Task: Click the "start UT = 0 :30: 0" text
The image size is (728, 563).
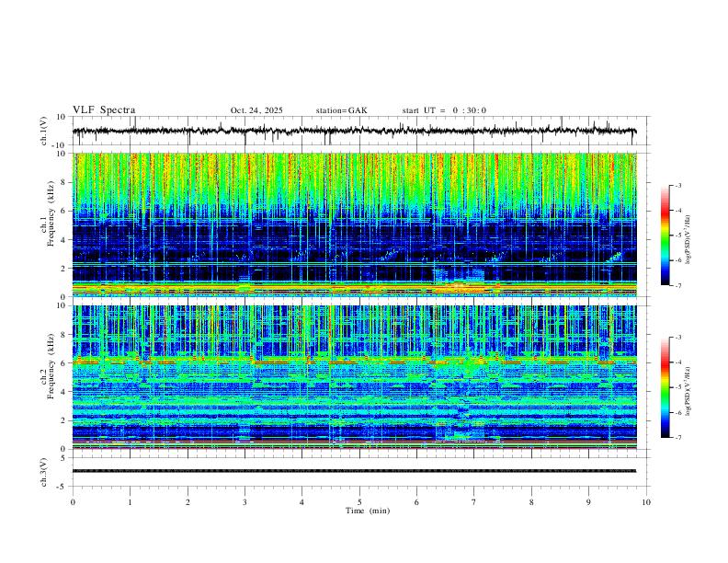Action: click(x=444, y=110)
